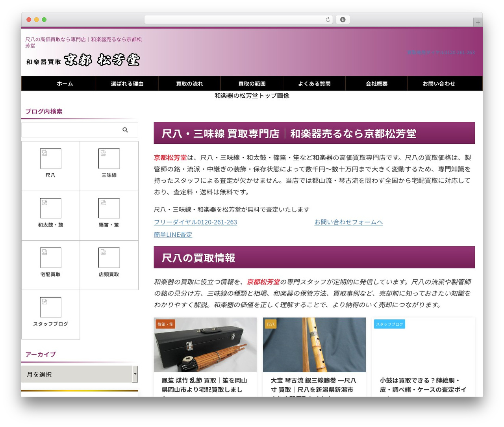Expand the 月を選択 archive dropdown

point(80,374)
